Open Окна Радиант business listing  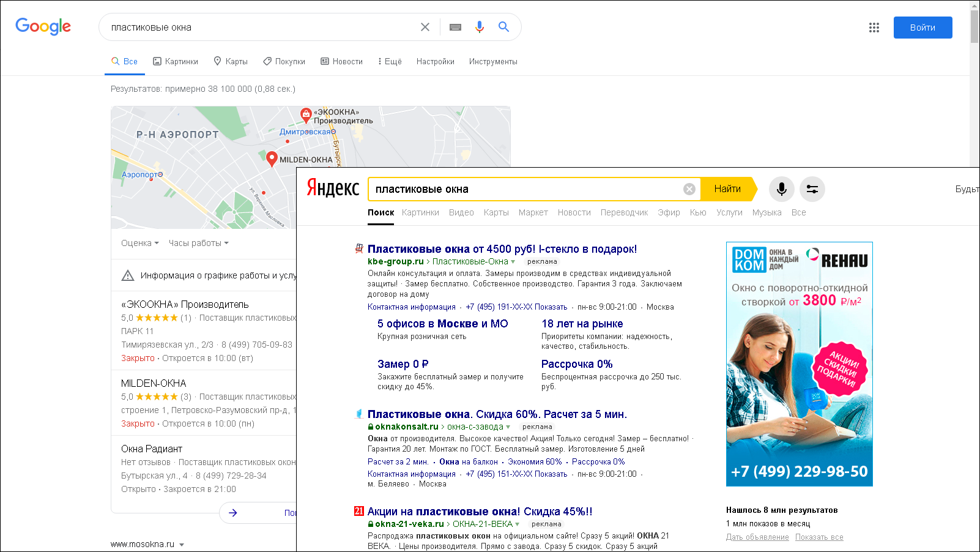tap(152, 449)
